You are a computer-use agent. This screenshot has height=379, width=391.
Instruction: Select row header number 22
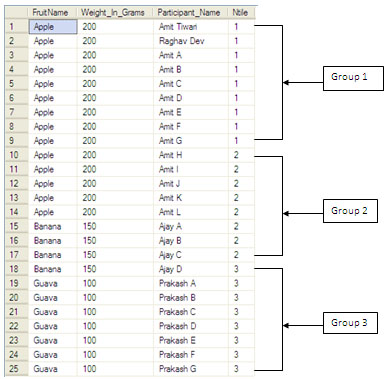pyautogui.click(x=17, y=326)
